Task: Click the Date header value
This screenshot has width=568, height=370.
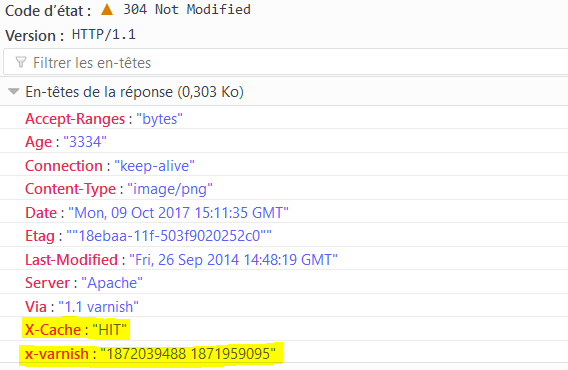Action: click(x=179, y=213)
